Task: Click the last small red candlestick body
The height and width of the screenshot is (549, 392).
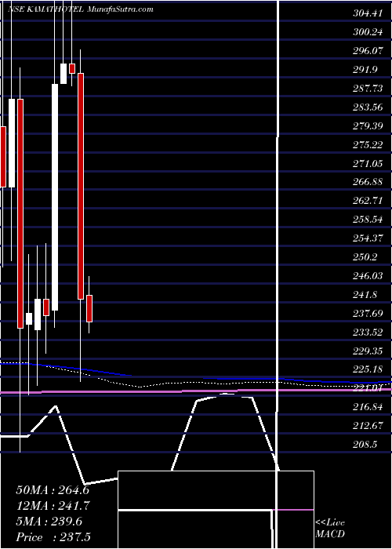Action: [89, 308]
